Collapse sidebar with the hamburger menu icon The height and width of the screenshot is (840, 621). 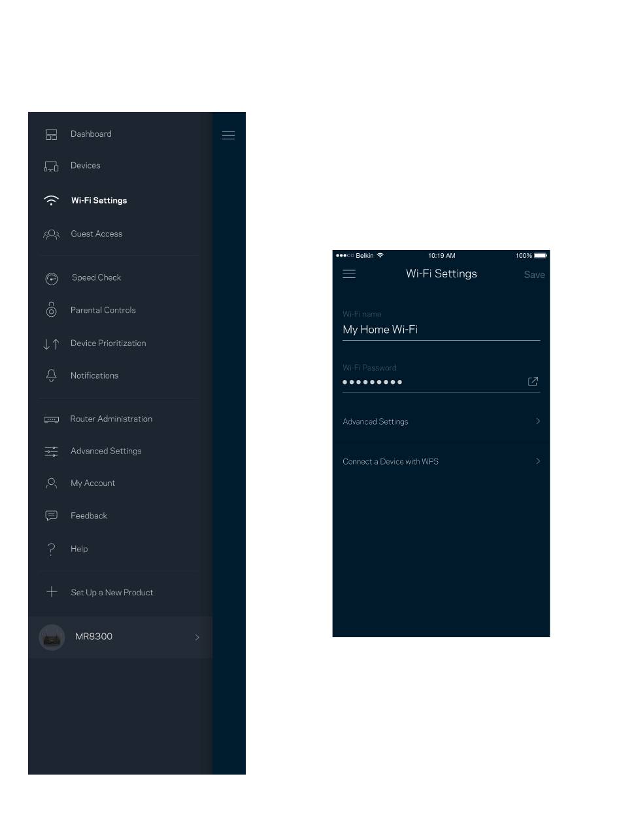(228, 135)
